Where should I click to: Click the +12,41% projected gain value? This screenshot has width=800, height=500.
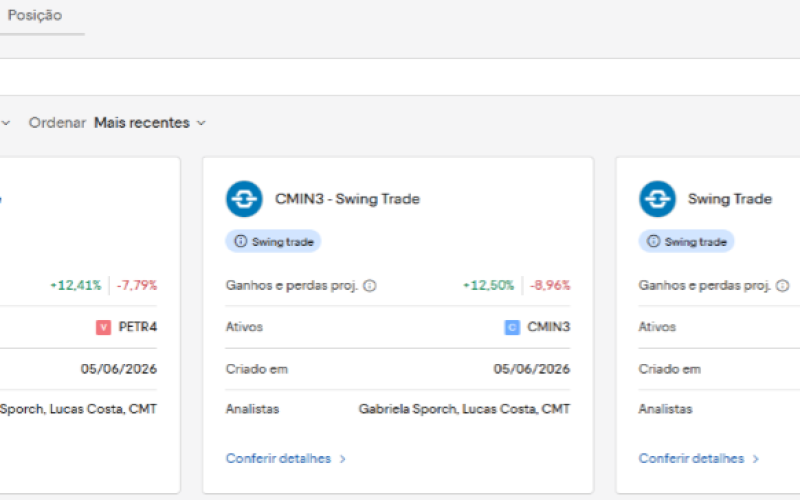point(76,285)
